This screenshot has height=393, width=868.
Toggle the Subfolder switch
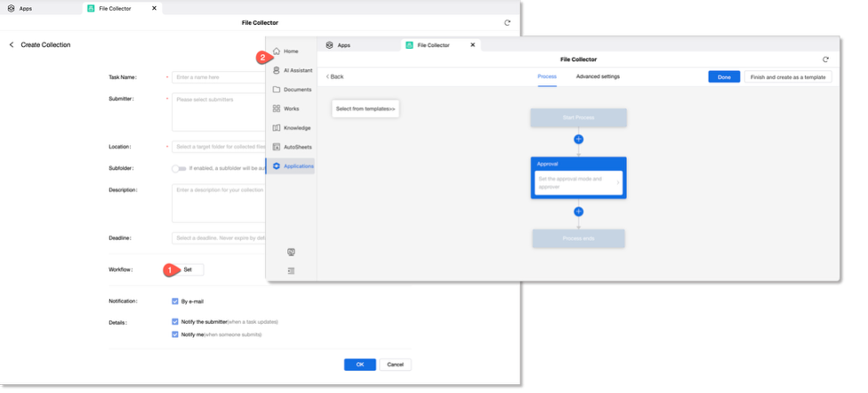[x=179, y=168]
